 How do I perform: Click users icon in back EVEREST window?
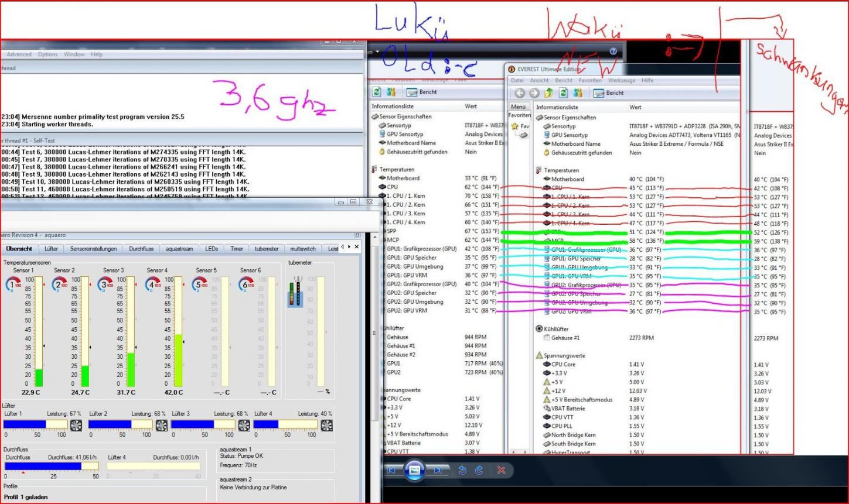click(391, 92)
